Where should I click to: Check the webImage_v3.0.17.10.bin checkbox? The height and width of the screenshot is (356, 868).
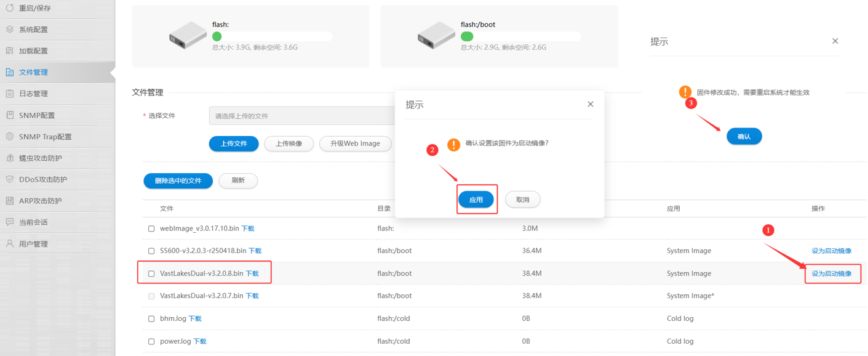(151, 229)
